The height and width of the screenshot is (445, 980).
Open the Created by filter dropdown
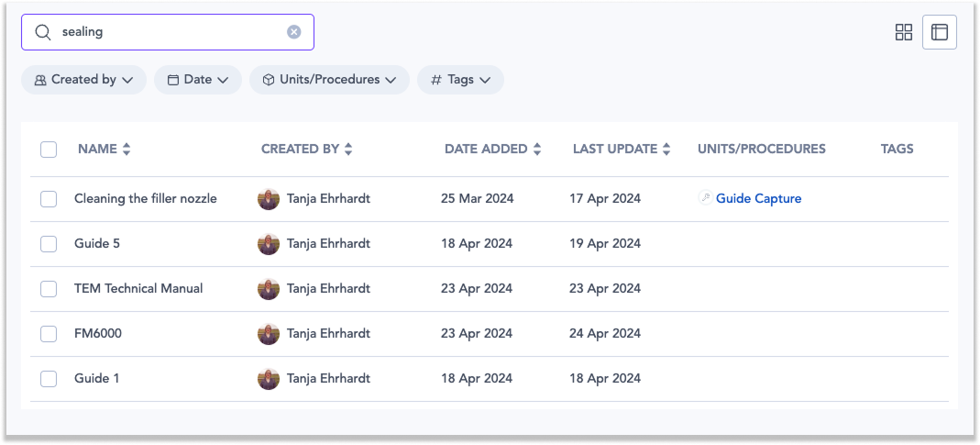coord(83,80)
